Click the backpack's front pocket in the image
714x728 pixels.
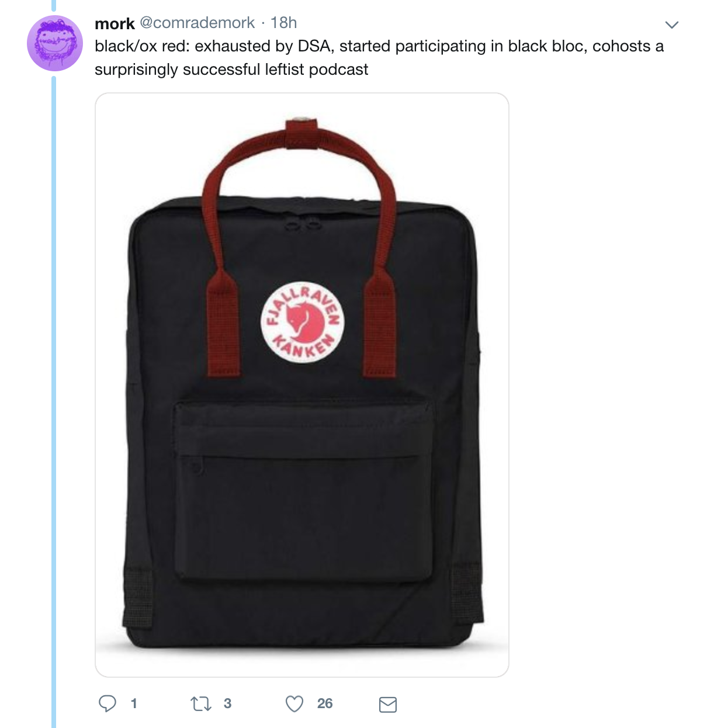pos(304,491)
